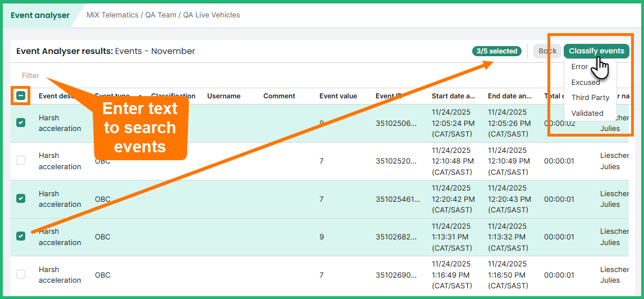Click the Event type sort arrow
The height and width of the screenshot is (299, 644).
click(140, 96)
